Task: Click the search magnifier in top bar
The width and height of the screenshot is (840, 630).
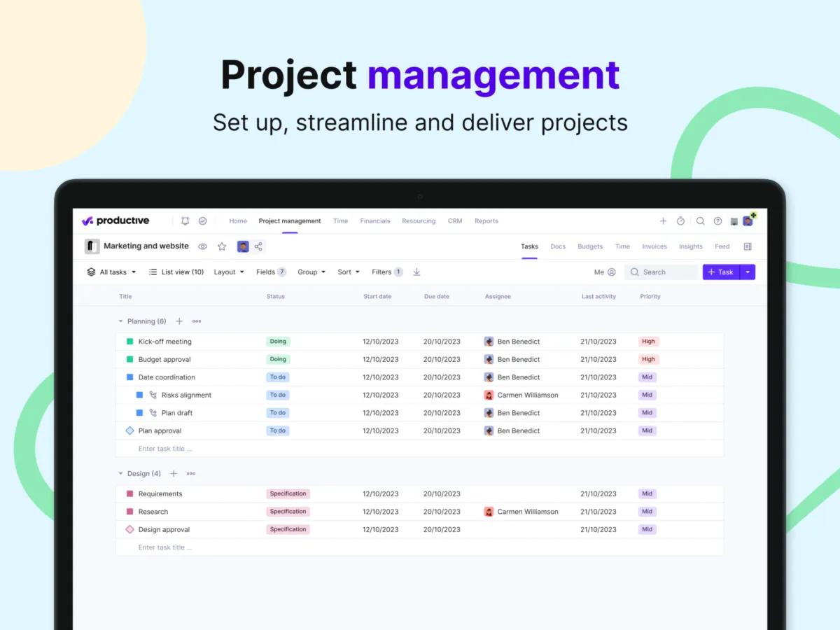Action: (x=700, y=221)
